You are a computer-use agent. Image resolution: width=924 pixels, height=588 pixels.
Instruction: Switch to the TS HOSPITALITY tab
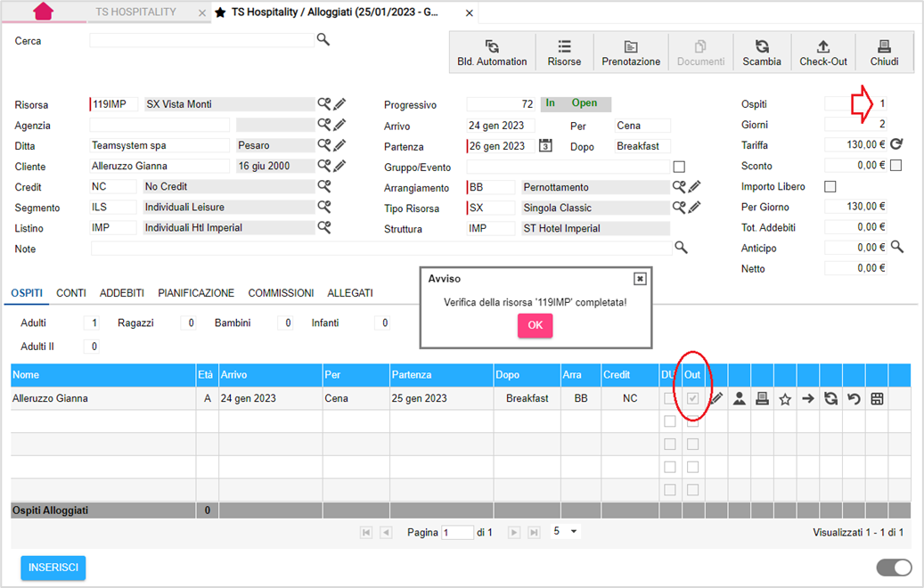pos(136,12)
